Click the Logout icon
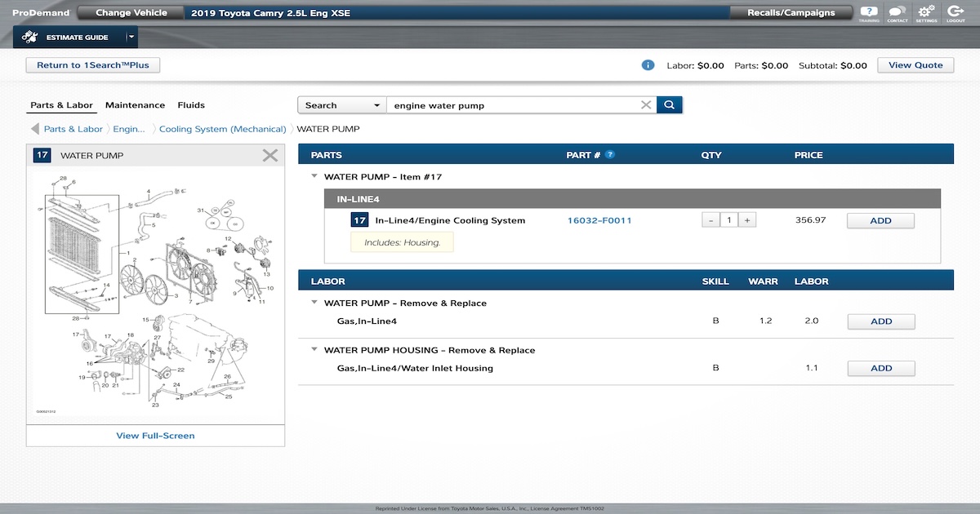Screen dimensions: 980x514 (955, 13)
